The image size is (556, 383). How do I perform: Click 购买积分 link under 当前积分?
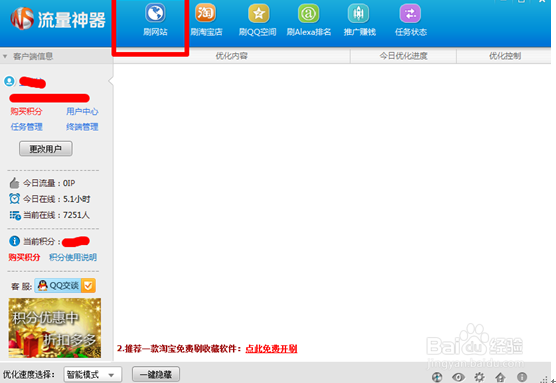coord(24,257)
